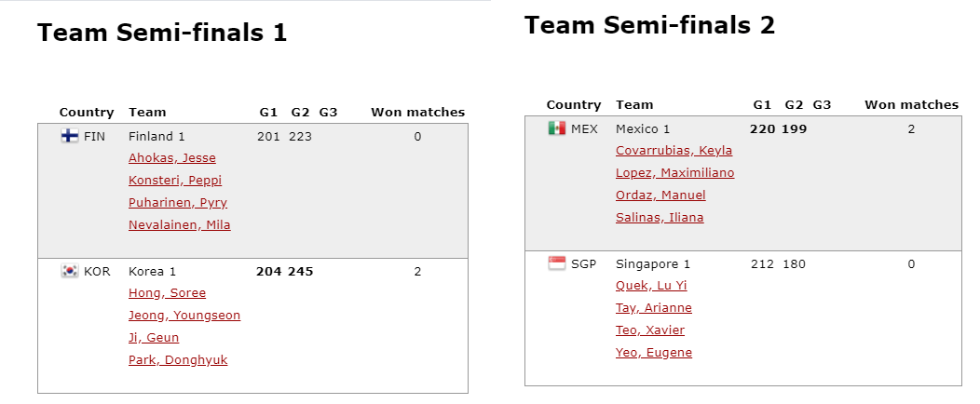
Task: Click the Singapore flag icon
Action: click(x=557, y=263)
